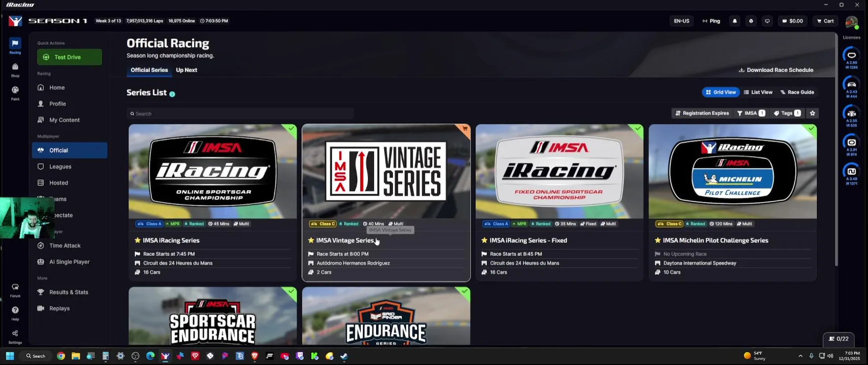This screenshot has height=365, width=868.
Task: Open the Shop icon in left rail
Action: 15,69
